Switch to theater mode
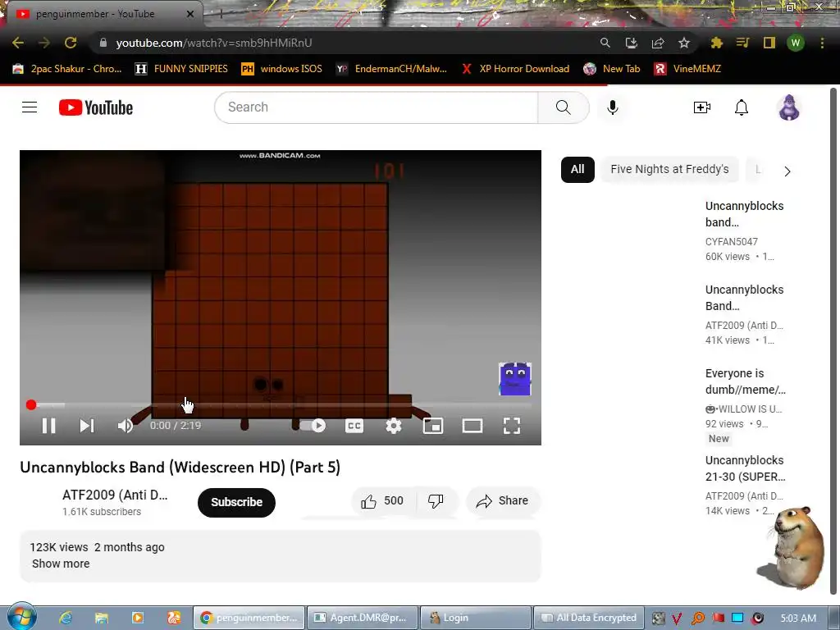 point(472,426)
